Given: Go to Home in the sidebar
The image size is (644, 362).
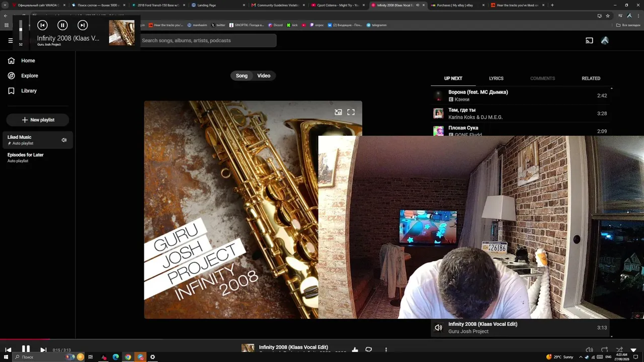Looking at the screenshot, I should coord(22,61).
